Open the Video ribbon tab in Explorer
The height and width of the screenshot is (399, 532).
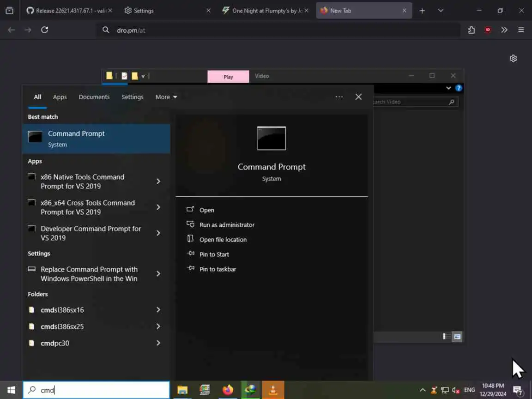tap(262, 76)
